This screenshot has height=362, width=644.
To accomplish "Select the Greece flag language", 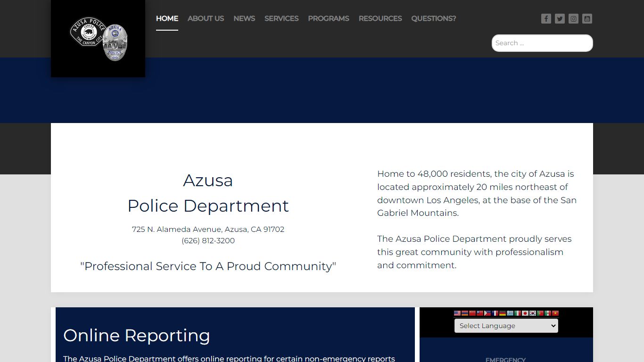I will coord(510,313).
